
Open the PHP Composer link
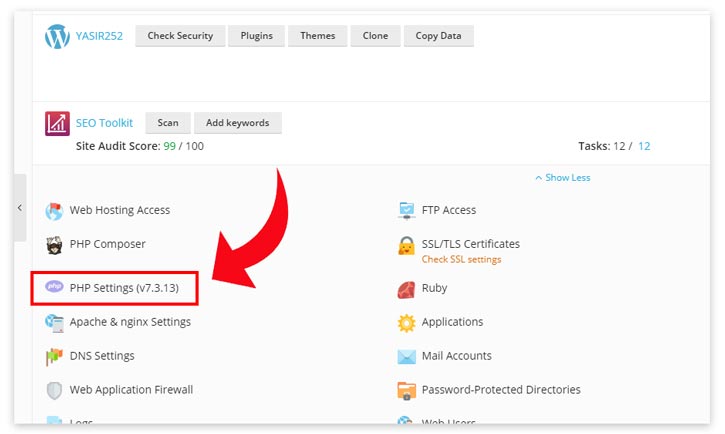click(x=107, y=244)
